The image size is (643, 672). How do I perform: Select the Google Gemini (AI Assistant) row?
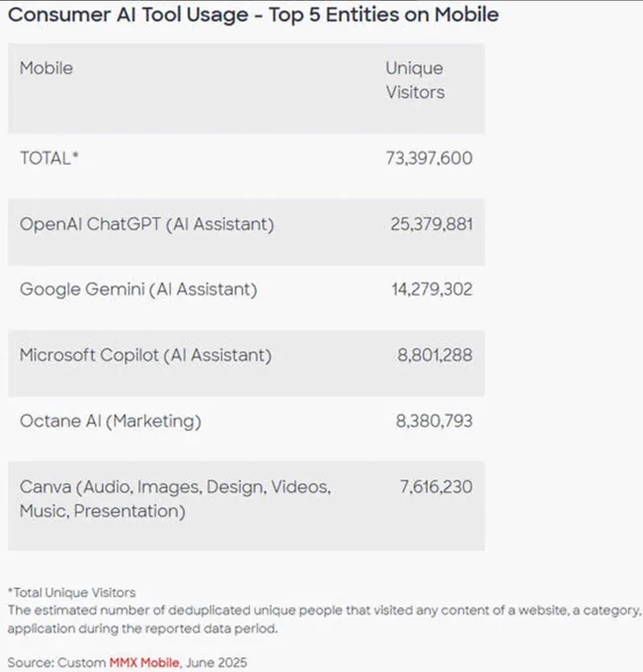(x=246, y=297)
